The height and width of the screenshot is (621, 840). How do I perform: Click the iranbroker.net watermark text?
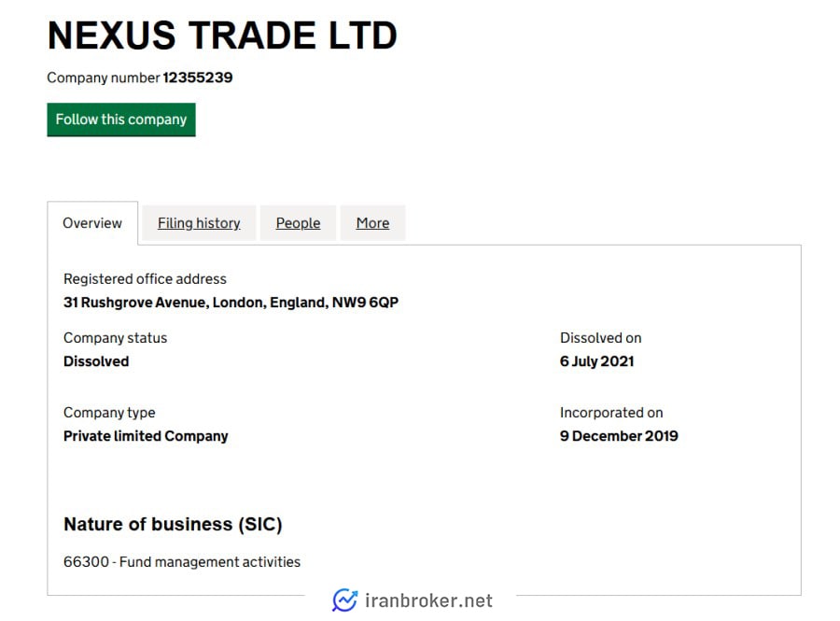[428, 600]
